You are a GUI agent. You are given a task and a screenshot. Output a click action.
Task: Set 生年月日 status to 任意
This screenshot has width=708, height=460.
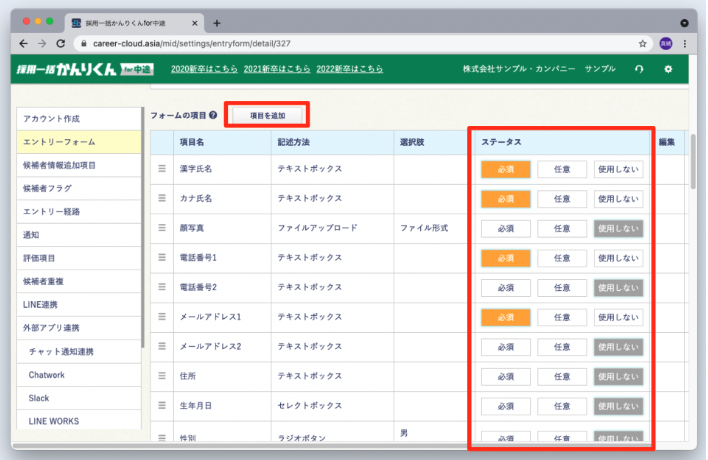coord(562,406)
